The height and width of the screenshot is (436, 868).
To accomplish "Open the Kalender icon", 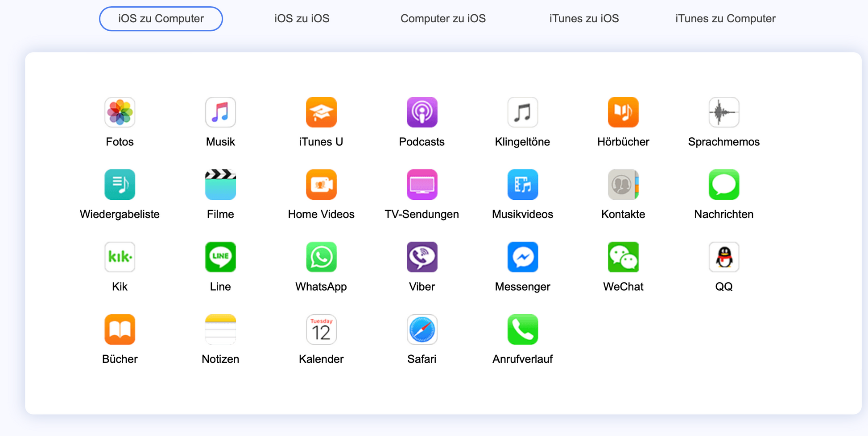I will click(321, 330).
